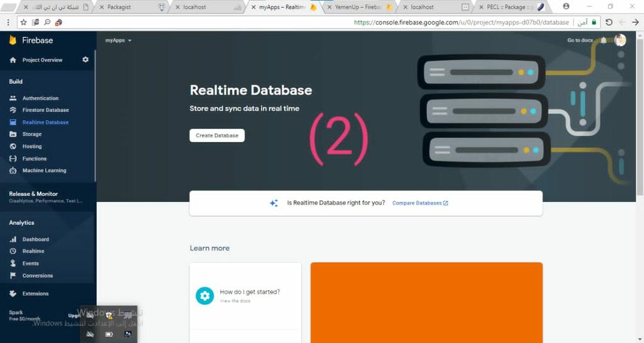Switch to localhost tab beside PECL
This screenshot has height=343, width=644.
click(435, 7)
